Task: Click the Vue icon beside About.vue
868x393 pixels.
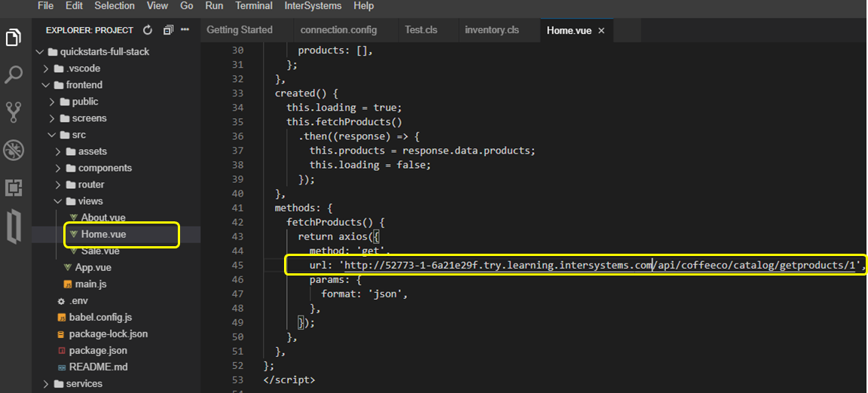Action: pos(74,218)
